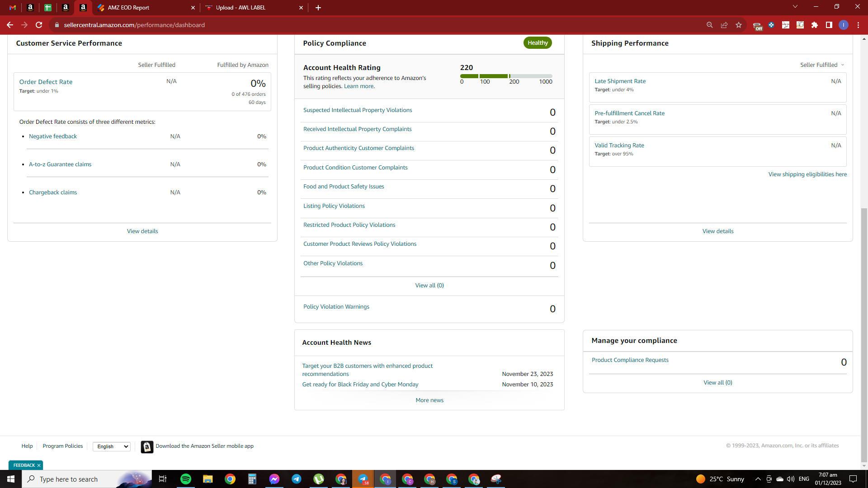The height and width of the screenshot is (488, 868).
Task: Show hidden system tray icons
Action: 758,479
